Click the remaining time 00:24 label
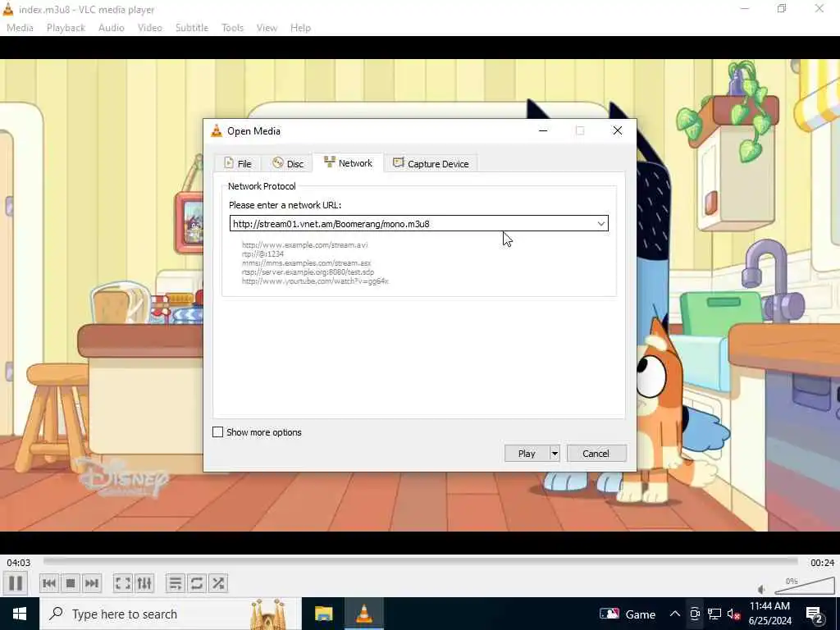 pyautogui.click(x=822, y=563)
